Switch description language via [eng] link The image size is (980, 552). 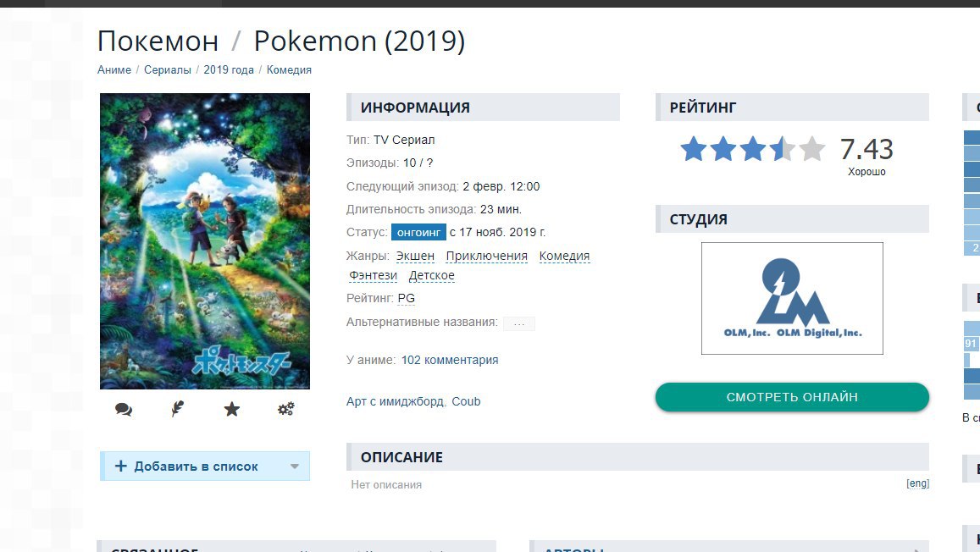click(x=918, y=483)
